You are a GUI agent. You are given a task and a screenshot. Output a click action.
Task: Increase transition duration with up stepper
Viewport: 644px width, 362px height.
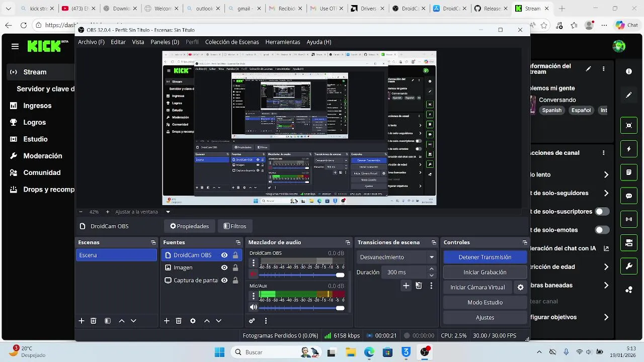point(431,269)
